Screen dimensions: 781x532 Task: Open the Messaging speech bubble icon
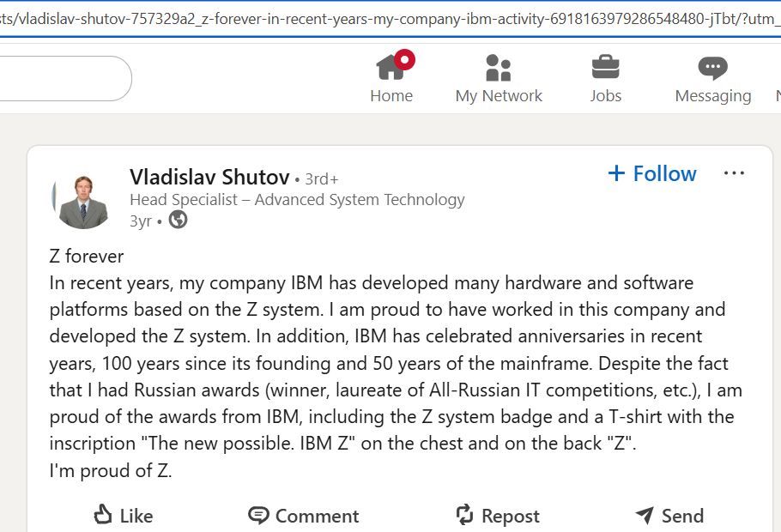click(712, 67)
